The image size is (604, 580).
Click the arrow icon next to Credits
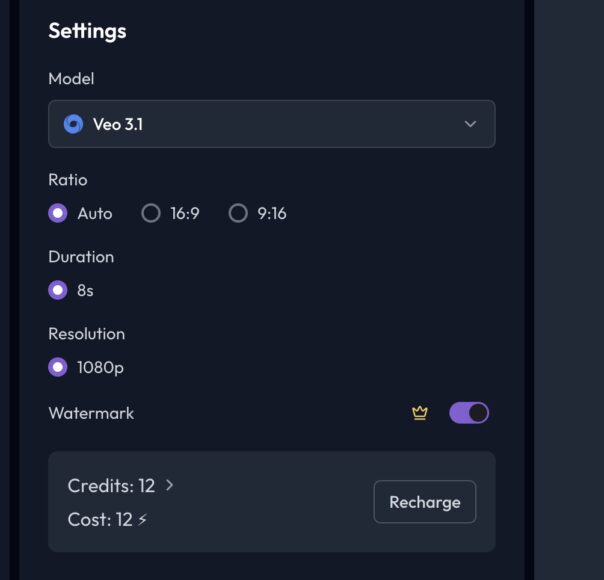click(169, 485)
